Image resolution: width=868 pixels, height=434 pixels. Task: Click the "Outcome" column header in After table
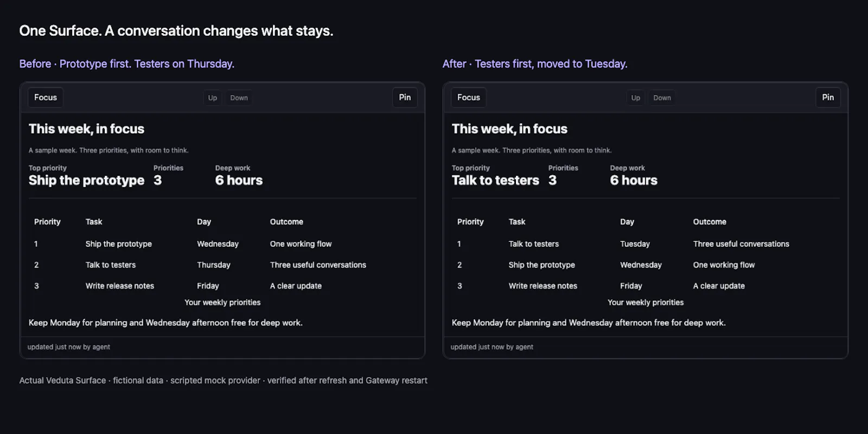[710, 222]
